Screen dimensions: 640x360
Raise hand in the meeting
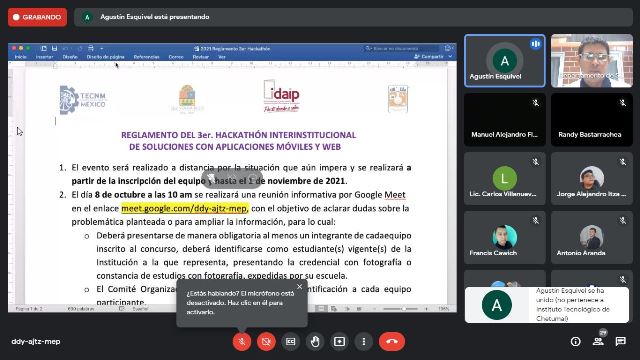point(315,341)
